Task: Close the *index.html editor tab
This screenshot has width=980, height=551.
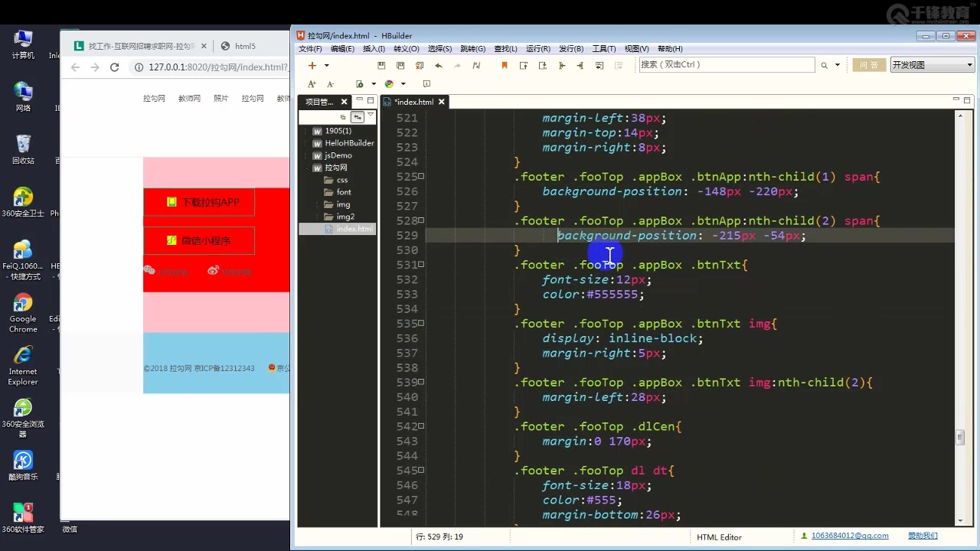Action: (x=442, y=102)
